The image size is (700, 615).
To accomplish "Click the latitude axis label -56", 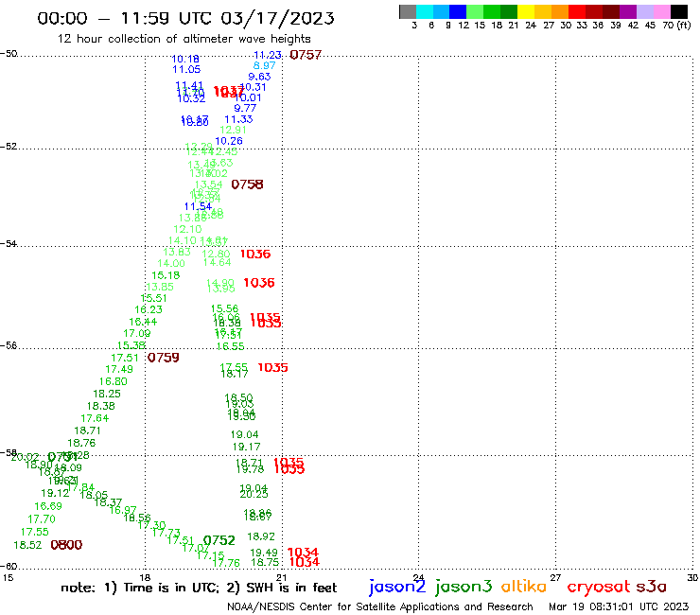I will [9, 345].
